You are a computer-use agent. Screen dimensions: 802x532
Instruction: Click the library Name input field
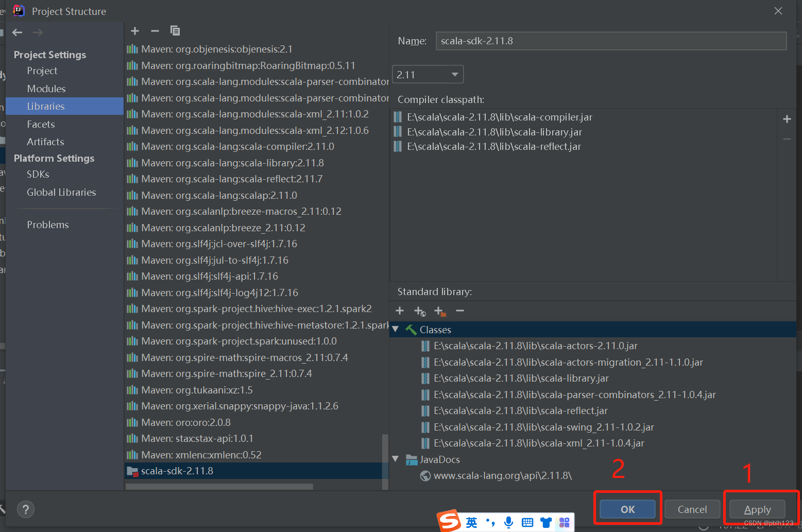pyautogui.click(x=611, y=41)
